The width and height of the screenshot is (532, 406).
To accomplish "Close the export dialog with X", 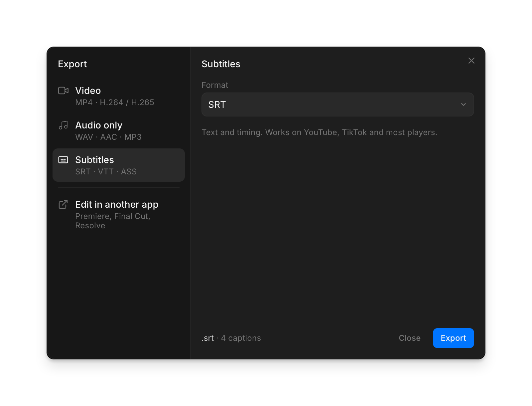I will pos(471,61).
